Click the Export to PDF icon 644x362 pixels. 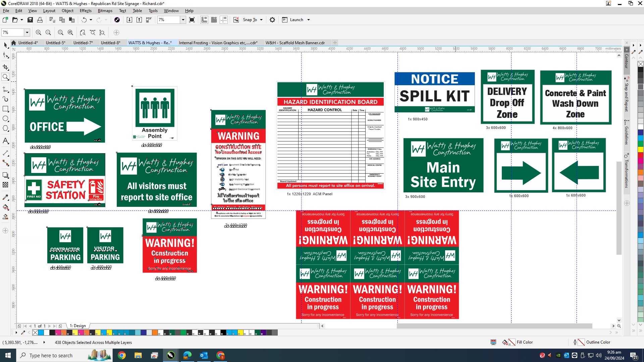pos(149,20)
